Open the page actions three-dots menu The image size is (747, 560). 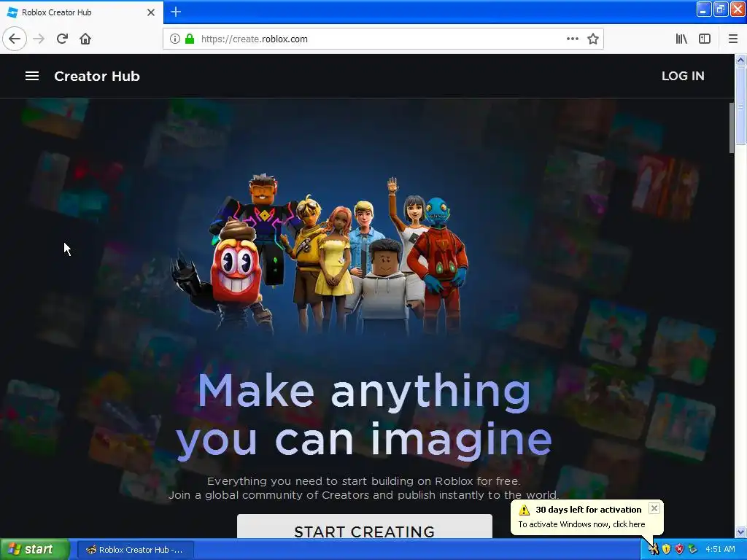click(x=573, y=39)
